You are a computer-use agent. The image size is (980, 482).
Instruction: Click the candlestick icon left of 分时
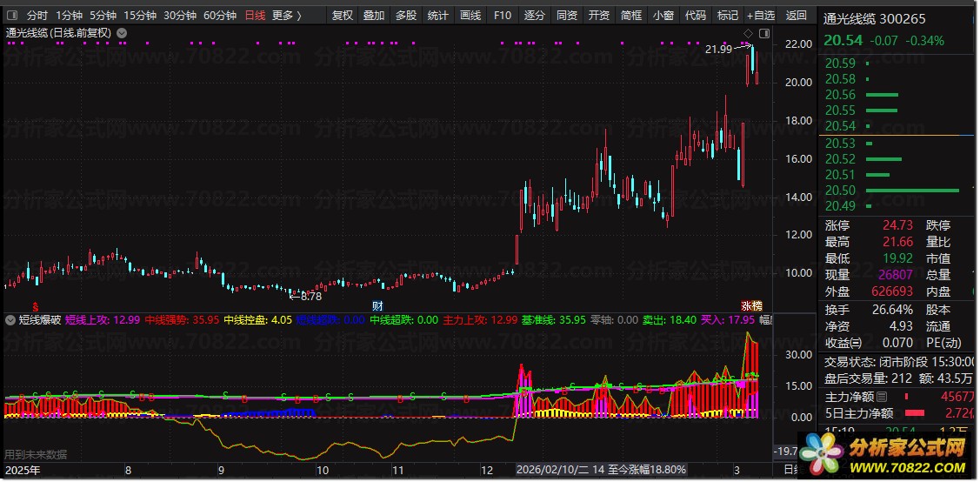(x=11, y=15)
